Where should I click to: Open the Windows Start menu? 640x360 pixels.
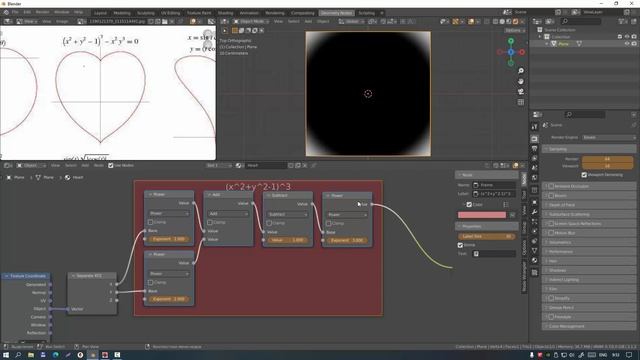[x=6, y=355]
